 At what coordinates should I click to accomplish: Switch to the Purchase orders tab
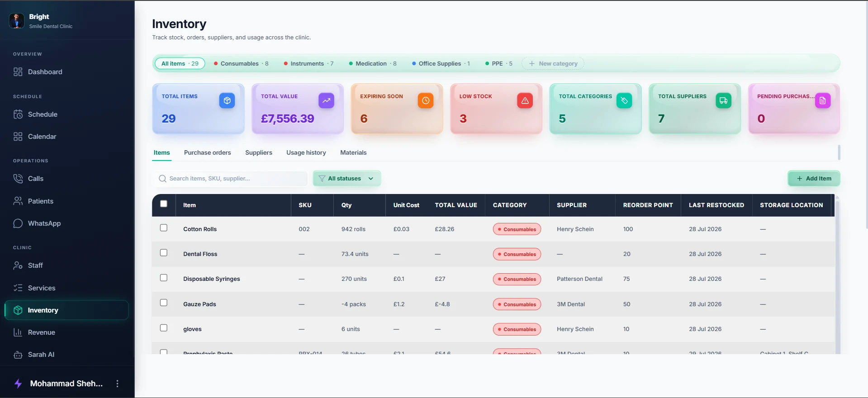tap(207, 153)
